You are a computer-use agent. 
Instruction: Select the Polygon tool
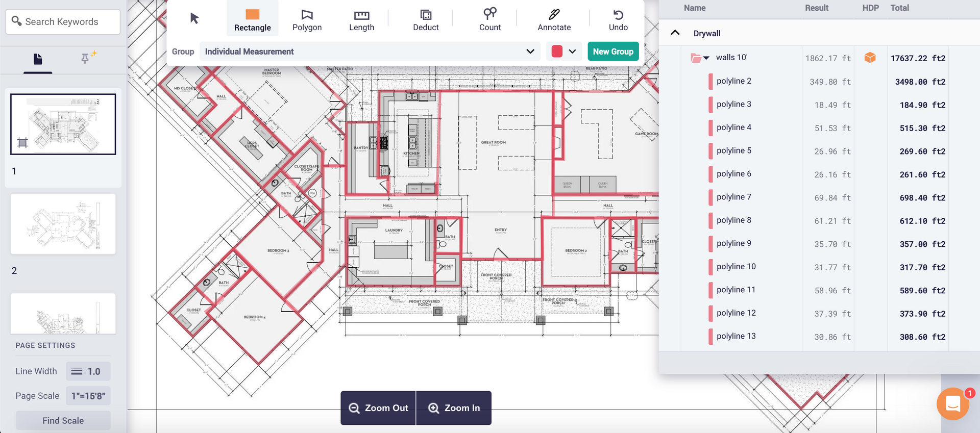pos(307,20)
